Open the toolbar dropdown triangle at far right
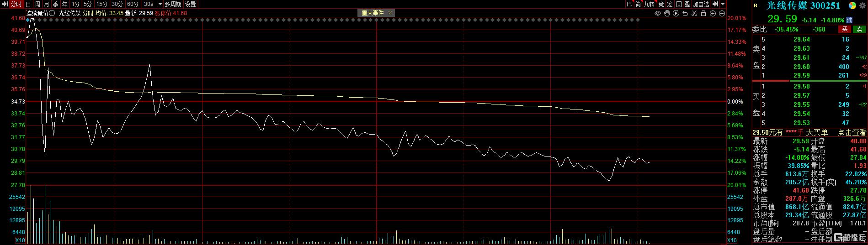Image resolution: width=868 pixels, height=245 pixels. (x=723, y=4)
